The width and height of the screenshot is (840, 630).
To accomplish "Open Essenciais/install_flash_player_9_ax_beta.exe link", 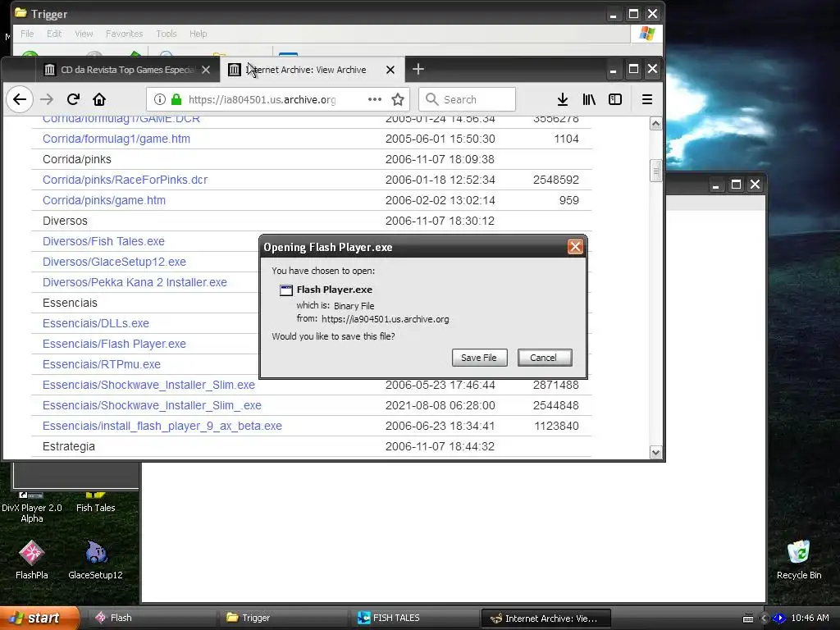I will pyautogui.click(x=162, y=426).
